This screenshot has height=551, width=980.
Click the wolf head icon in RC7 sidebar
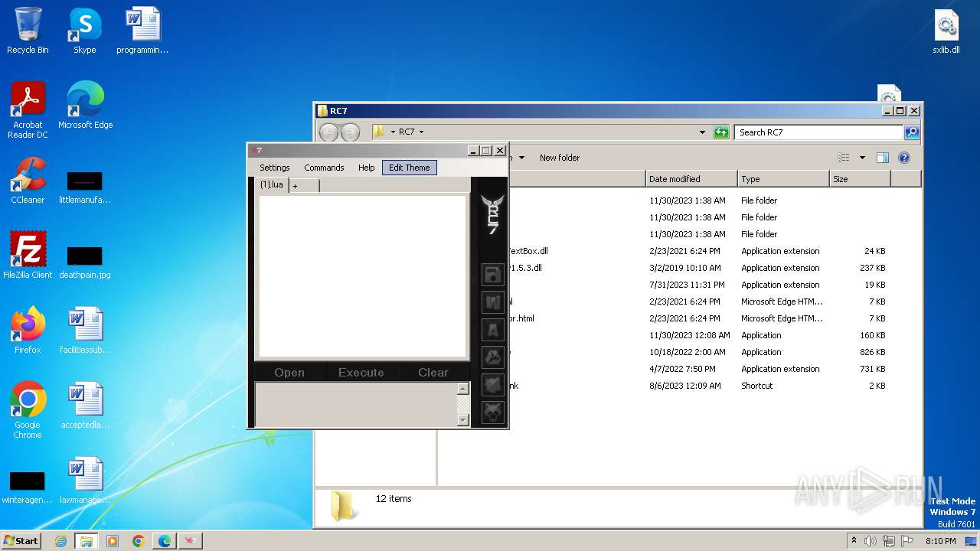click(x=492, y=412)
